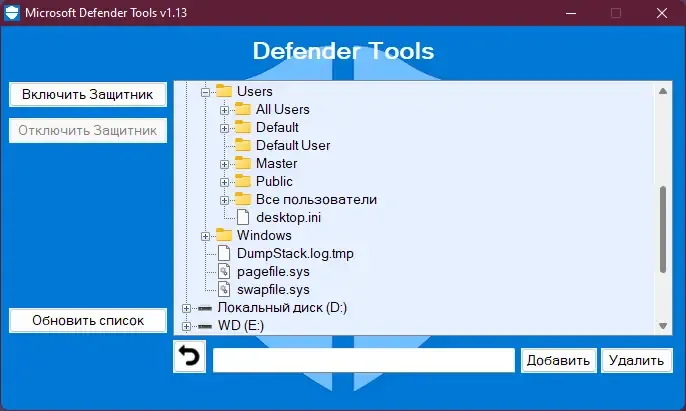Viewport: 686px width, 411px height.
Task: Expand the Все пользователи folder node
Action: (x=224, y=200)
